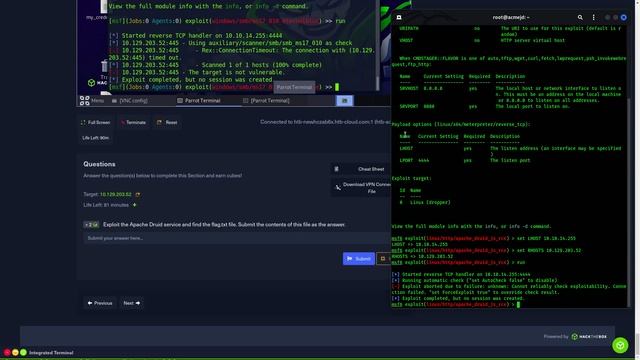Click the 'LPORT 4444' row
640x360 pixels.
[x=464, y=160]
